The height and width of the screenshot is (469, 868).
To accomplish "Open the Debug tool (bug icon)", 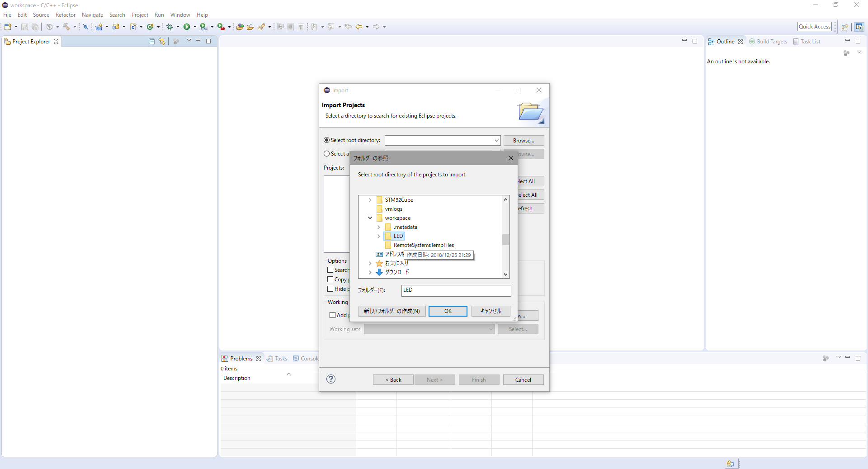I will (x=170, y=27).
